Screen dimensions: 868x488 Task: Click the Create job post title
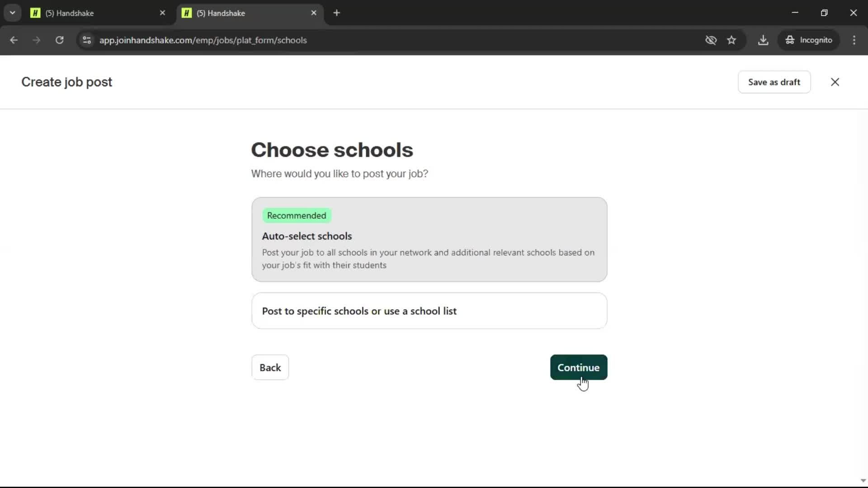click(x=67, y=82)
